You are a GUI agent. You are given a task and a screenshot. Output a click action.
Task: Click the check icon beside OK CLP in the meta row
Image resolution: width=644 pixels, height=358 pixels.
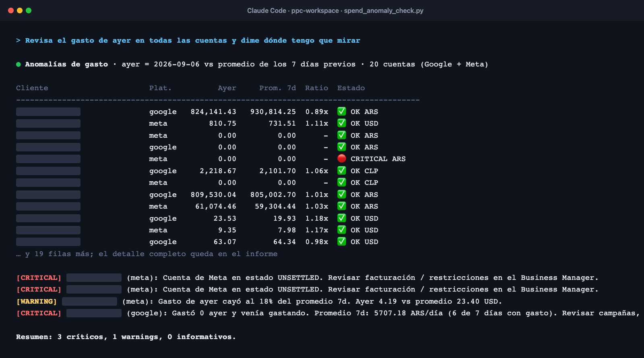pyautogui.click(x=342, y=182)
